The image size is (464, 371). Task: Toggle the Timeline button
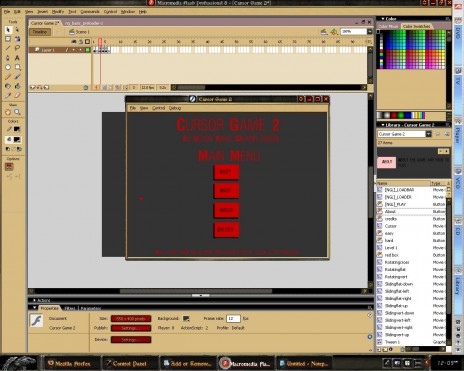40,32
